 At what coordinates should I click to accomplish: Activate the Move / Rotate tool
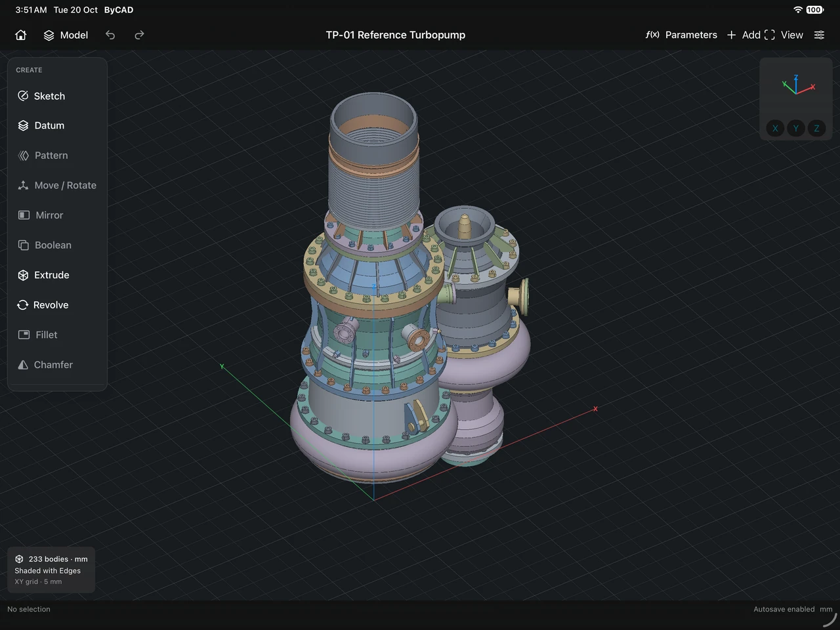click(57, 185)
